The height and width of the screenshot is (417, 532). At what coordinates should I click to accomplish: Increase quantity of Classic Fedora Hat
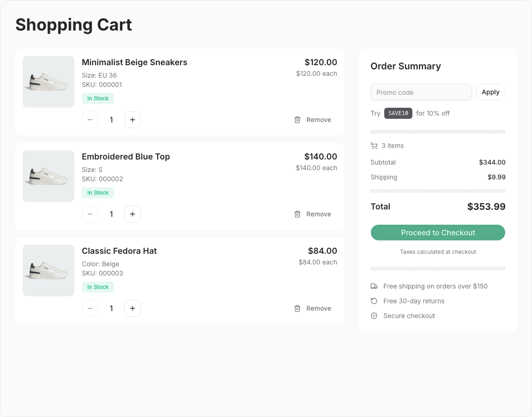[x=133, y=308]
